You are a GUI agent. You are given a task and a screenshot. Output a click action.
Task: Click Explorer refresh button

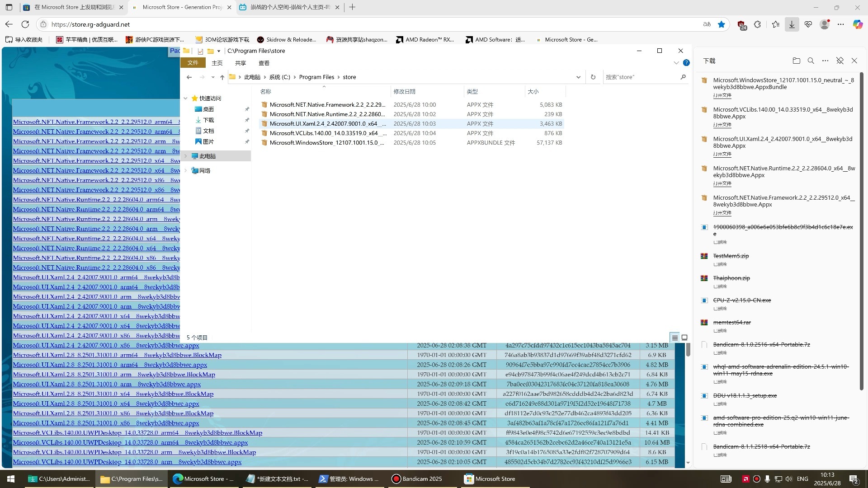coord(593,77)
